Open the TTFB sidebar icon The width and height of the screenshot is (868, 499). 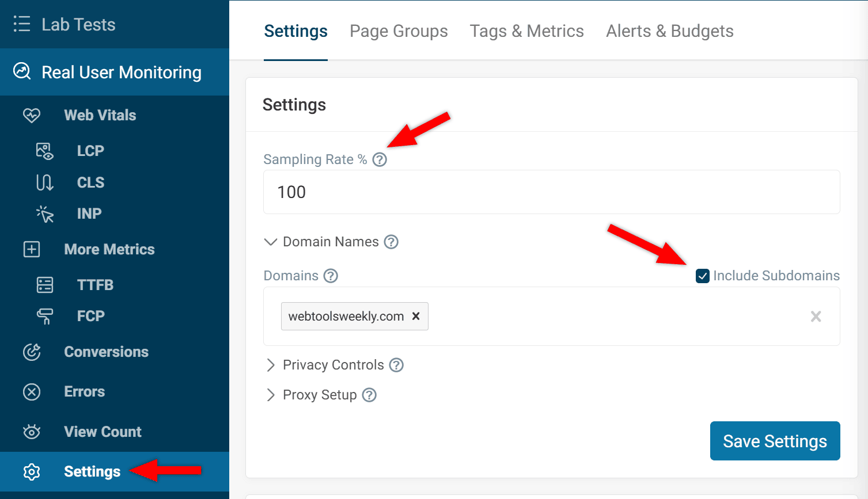[x=44, y=284]
